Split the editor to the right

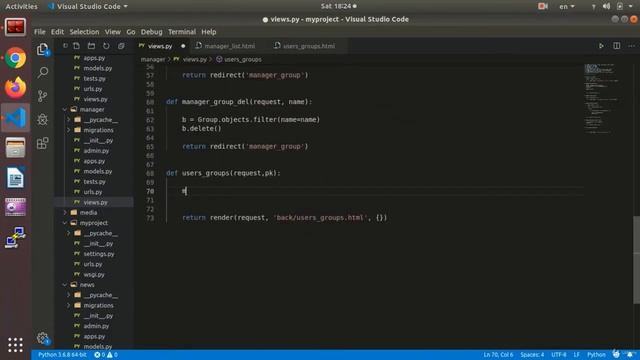617,46
